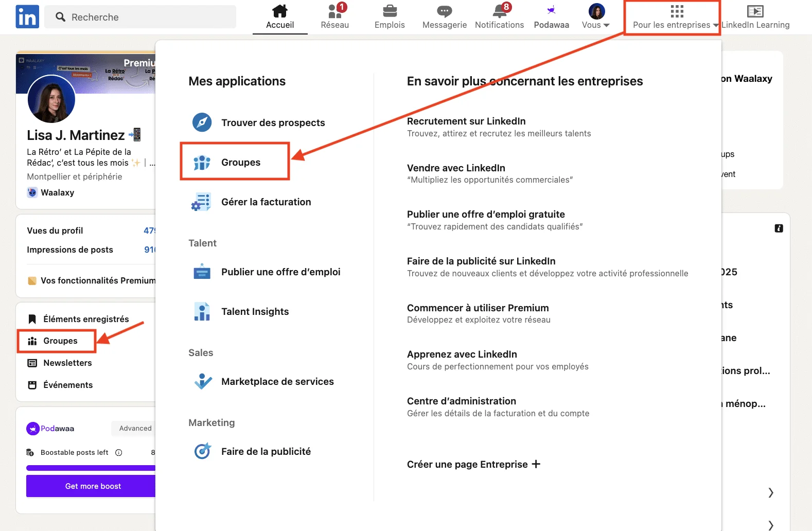
Task: Open Événements in sidebar
Action: (x=68, y=385)
